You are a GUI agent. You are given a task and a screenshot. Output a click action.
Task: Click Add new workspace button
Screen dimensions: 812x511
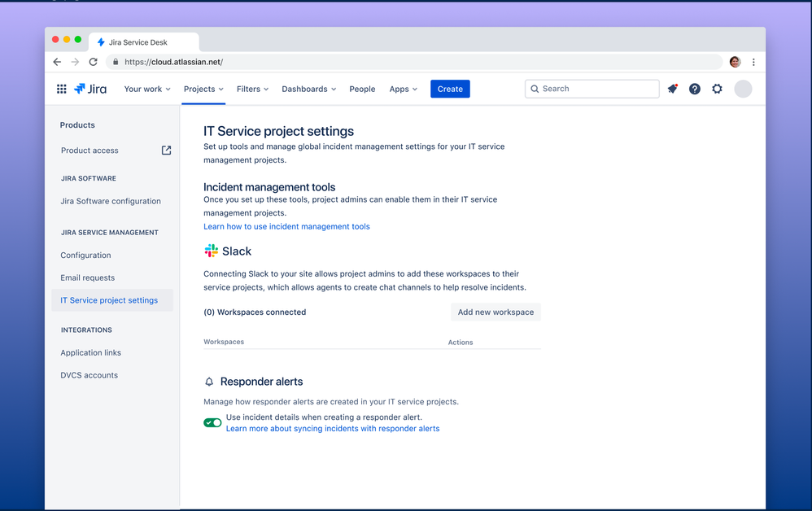pyautogui.click(x=495, y=312)
